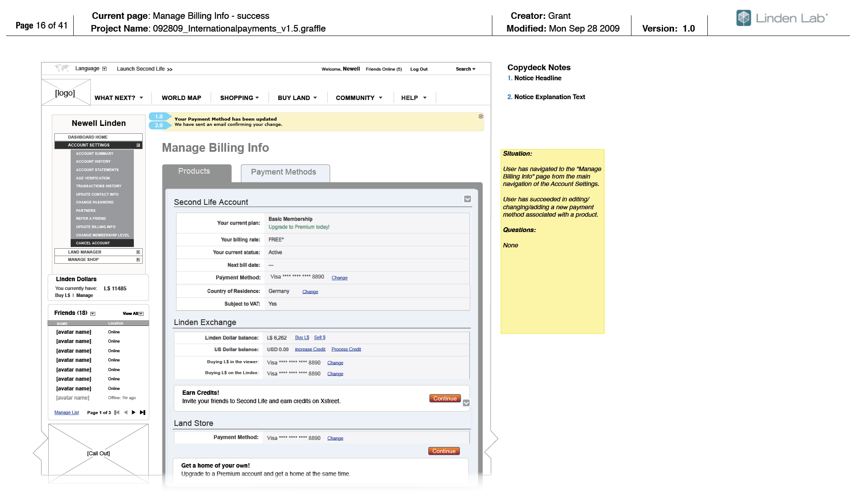This screenshot has height=504, width=857.
Task: Change payment for Buying L$ in the viewer
Action: pyautogui.click(x=335, y=363)
